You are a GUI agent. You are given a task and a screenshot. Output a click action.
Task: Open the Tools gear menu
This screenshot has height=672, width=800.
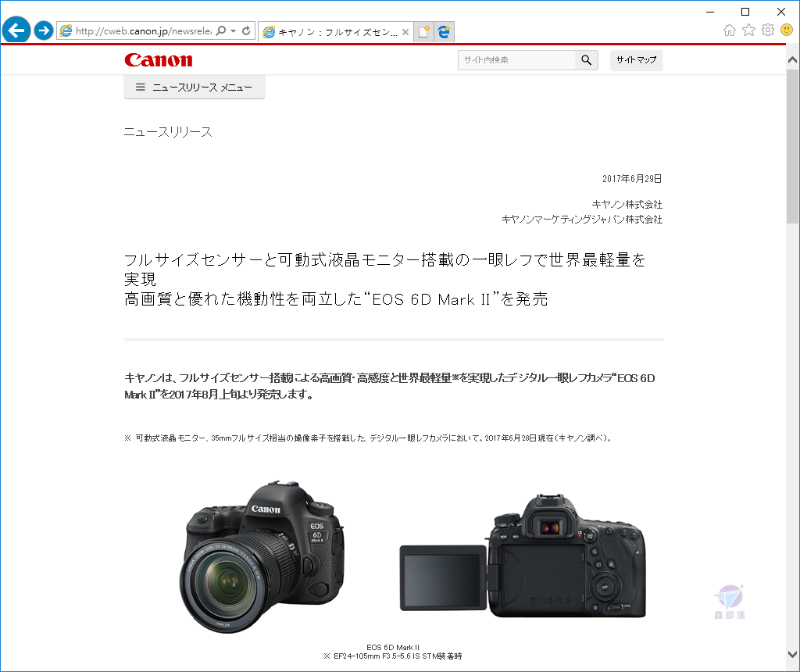[x=768, y=30]
